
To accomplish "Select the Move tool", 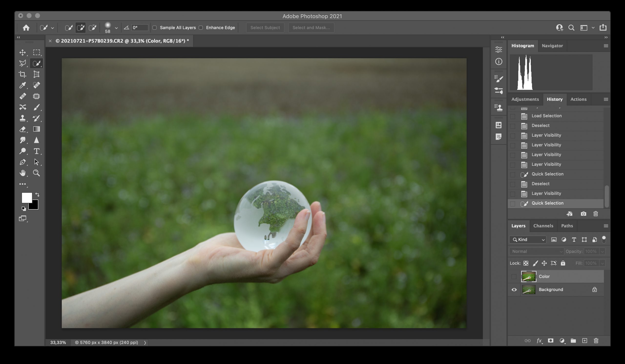I will click(23, 52).
